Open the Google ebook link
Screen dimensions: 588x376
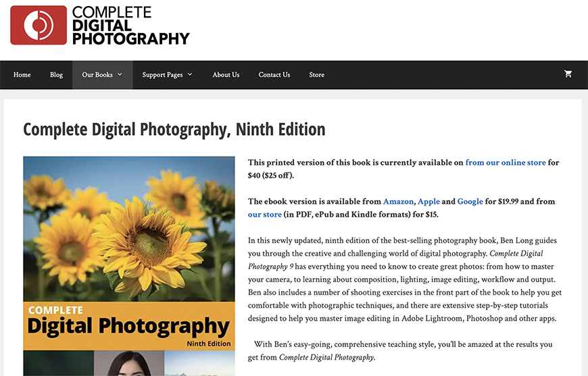click(x=470, y=201)
